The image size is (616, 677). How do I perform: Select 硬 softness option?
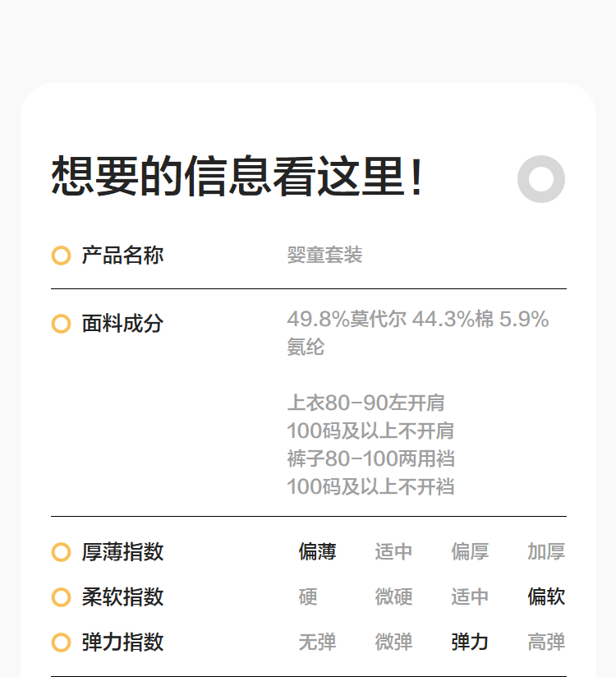[308, 597]
